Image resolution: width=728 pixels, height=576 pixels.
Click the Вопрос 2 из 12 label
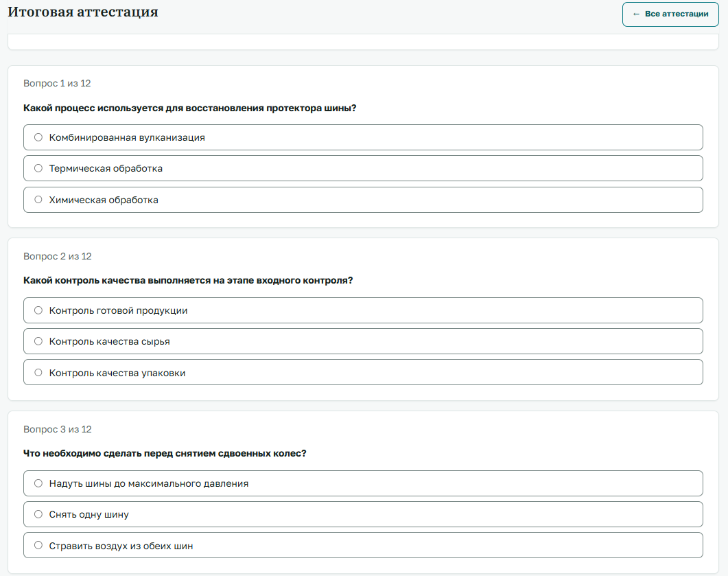click(58, 256)
